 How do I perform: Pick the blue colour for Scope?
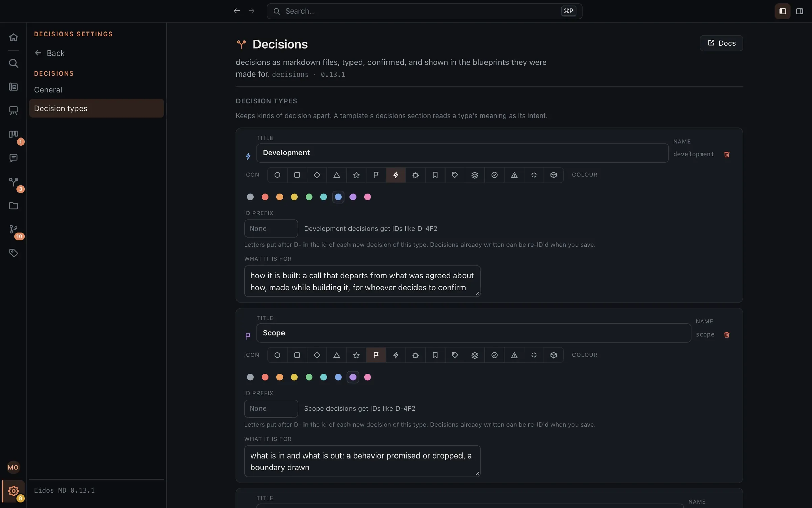coord(338,377)
